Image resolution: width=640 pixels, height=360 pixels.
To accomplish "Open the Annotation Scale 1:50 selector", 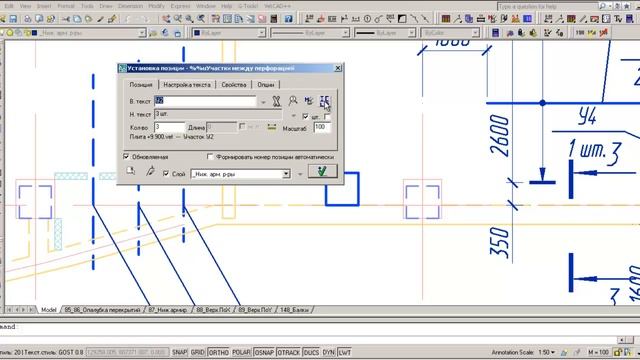I will pos(546,352).
